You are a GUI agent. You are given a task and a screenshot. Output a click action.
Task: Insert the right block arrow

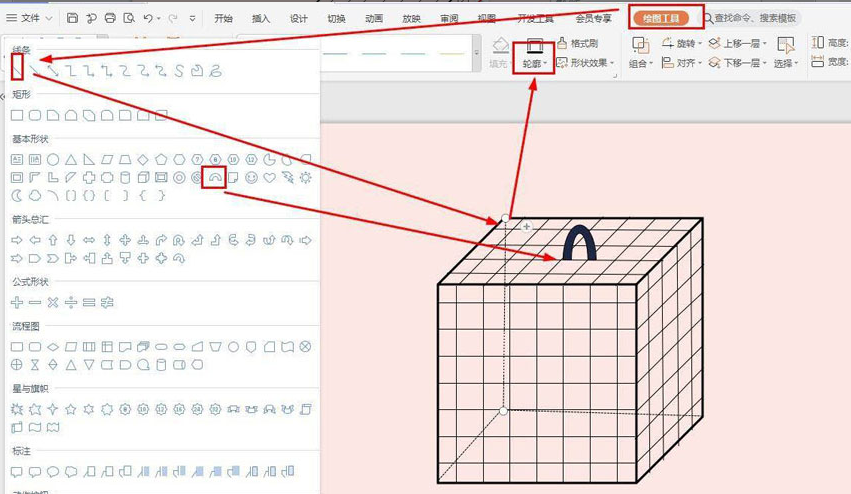coord(17,240)
